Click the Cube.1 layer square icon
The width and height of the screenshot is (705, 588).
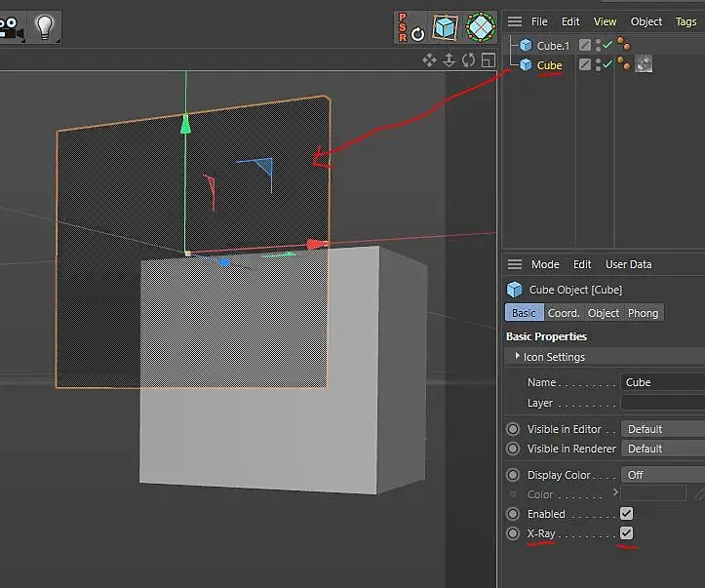(x=584, y=45)
